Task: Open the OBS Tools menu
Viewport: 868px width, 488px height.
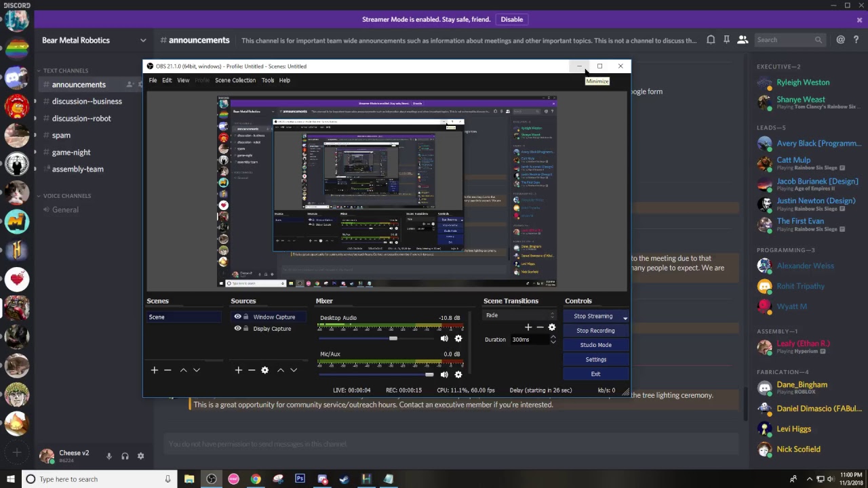Action: pos(268,81)
